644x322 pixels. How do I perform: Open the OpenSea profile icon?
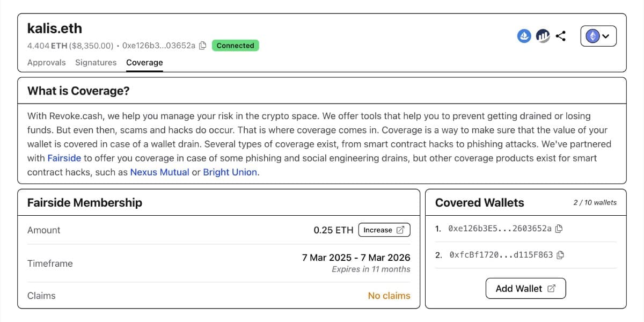click(524, 36)
